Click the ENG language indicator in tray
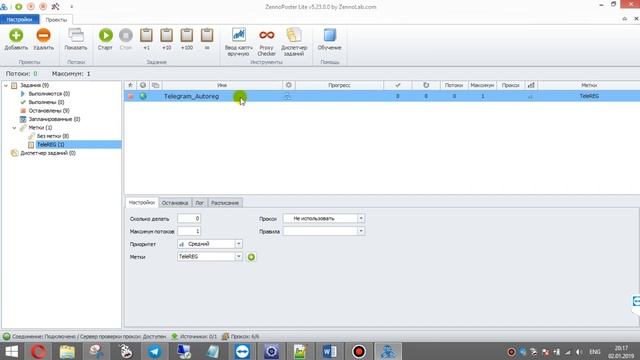 [x=595, y=352]
